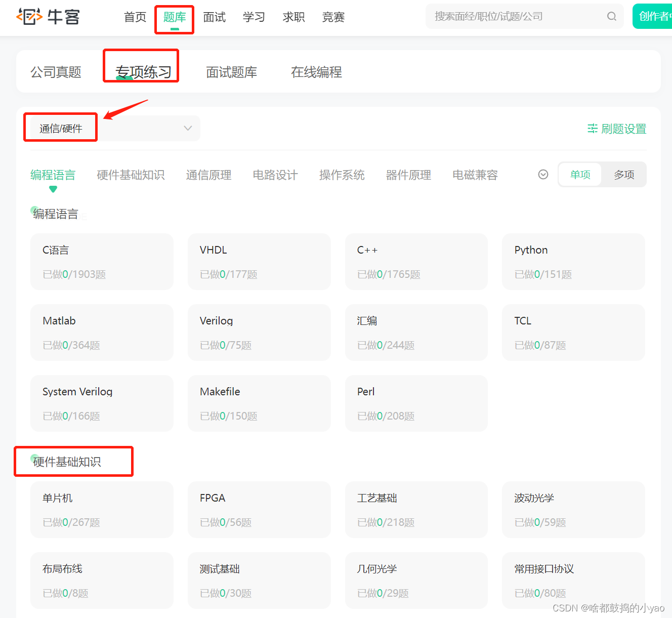Image resolution: width=672 pixels, height=618 pixels.
Task: Switch to 多项 question type
Action: [623, 175]
